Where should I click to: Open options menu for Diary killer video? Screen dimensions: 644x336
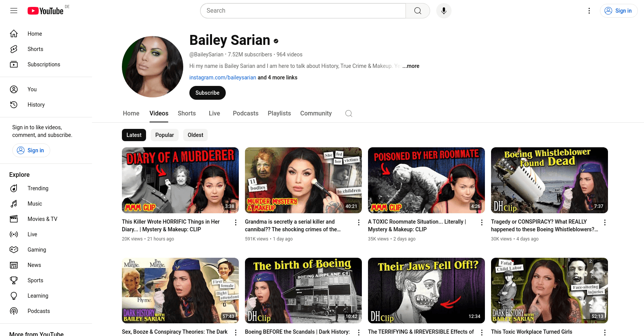pyautogui.click(x=236, y=222)
